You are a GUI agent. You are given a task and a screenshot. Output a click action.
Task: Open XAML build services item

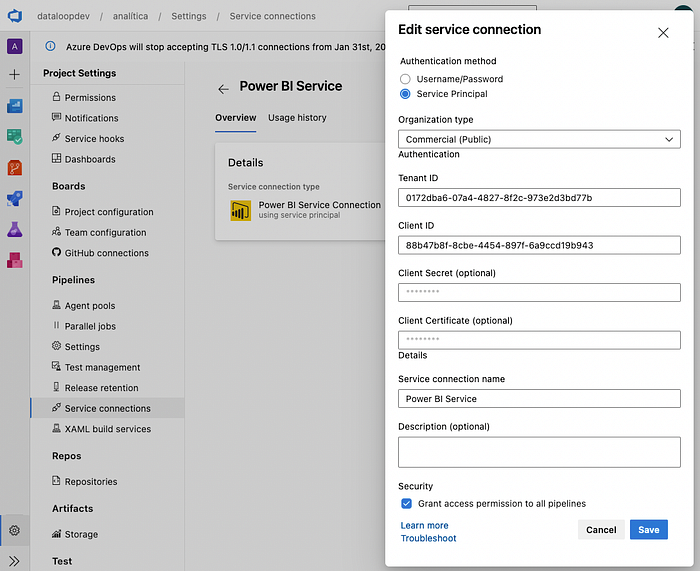point(107,429)
